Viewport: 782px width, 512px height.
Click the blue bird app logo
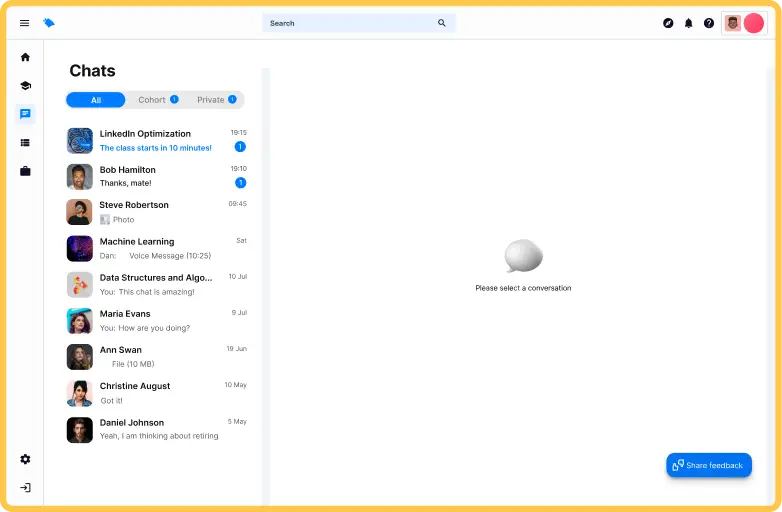49,23
